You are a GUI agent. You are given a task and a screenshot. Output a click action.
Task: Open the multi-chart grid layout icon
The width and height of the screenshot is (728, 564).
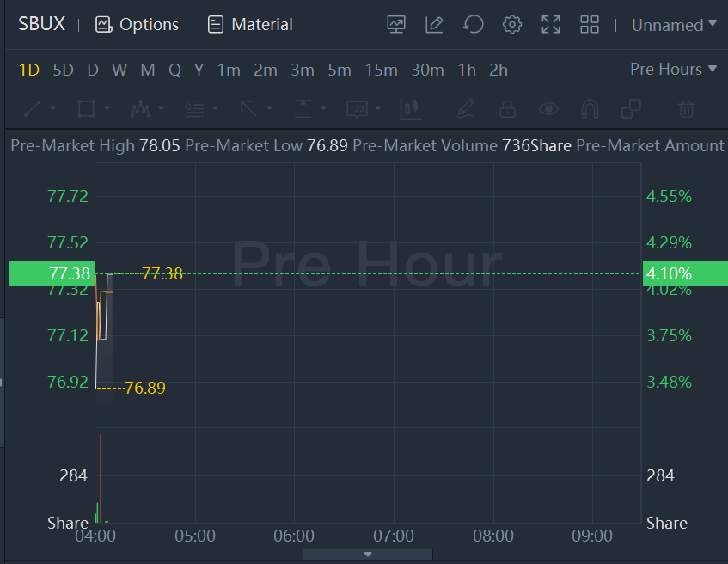point(590,25)
